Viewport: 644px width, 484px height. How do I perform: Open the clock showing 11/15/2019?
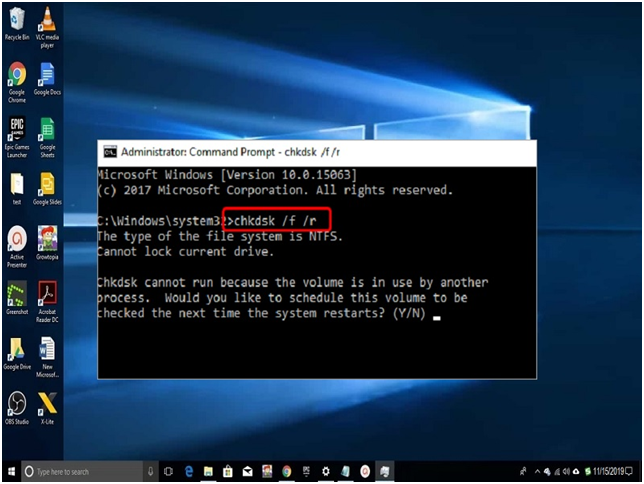coord(608,471)
